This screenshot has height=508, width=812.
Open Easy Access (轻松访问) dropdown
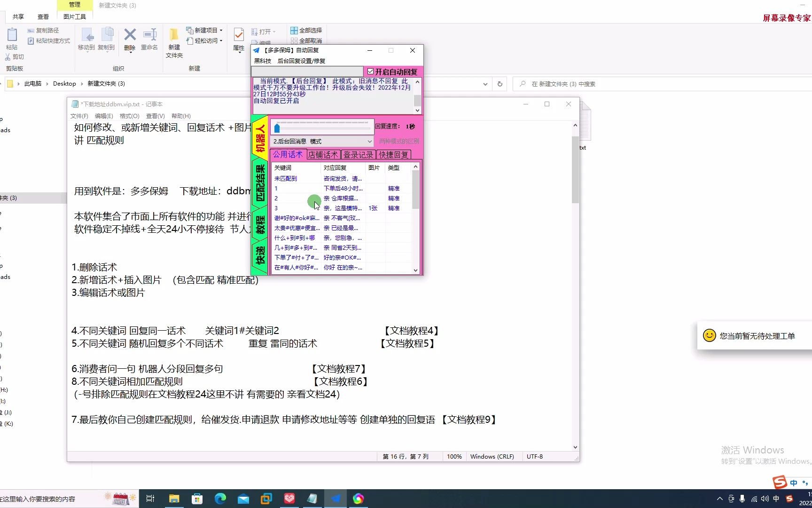point(204,41)
